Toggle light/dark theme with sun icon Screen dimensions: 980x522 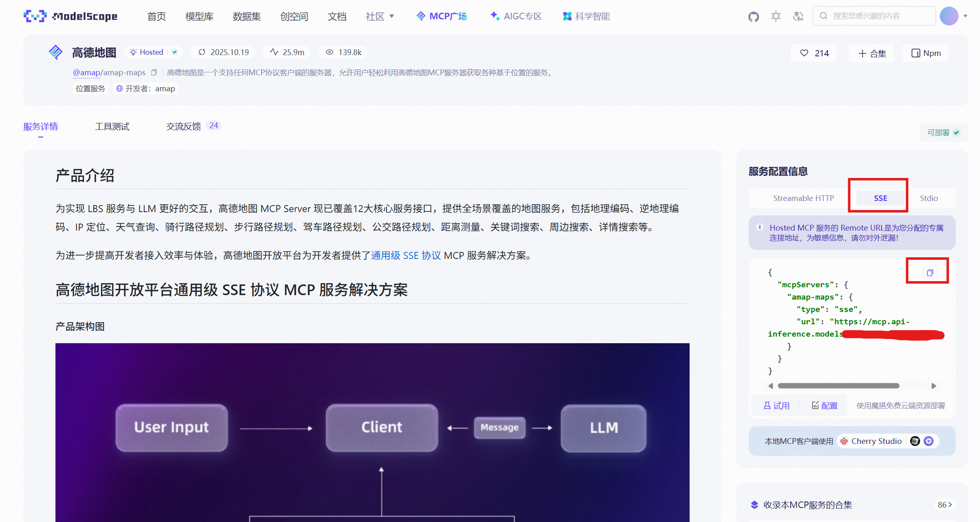[776, 16]
